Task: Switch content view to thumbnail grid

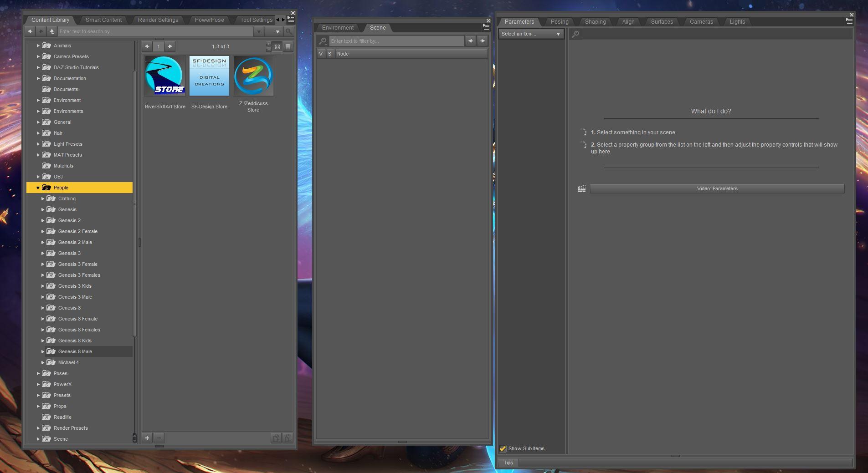Action: point(277,46)
